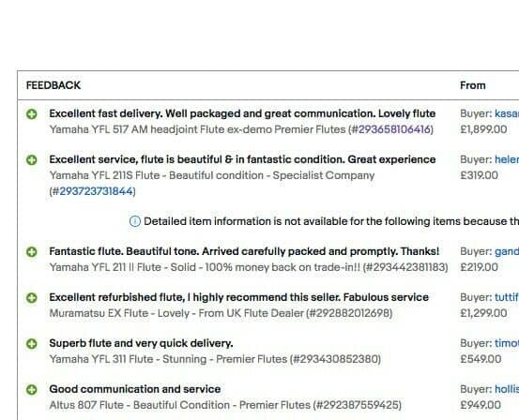Click the positive icon next to 'Fantastic flute. Beautiful tone'
This screenshot has width=519, height=420.
(32, 252)
